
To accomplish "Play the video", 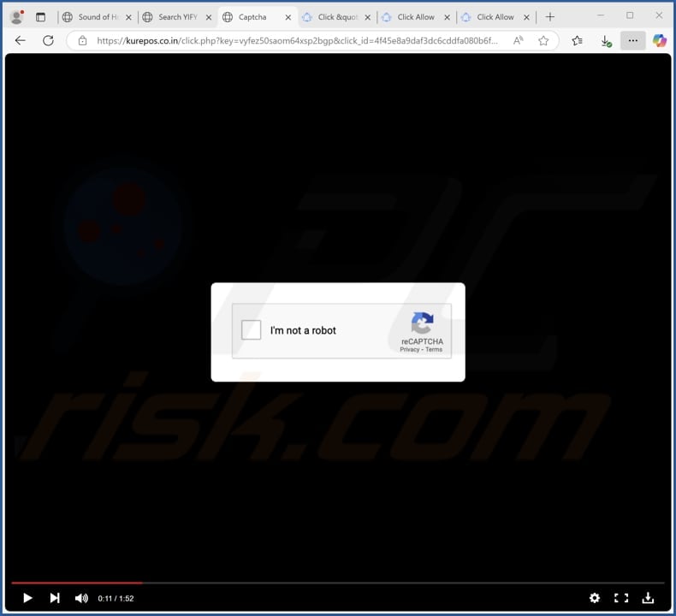I will pos(27,598).
